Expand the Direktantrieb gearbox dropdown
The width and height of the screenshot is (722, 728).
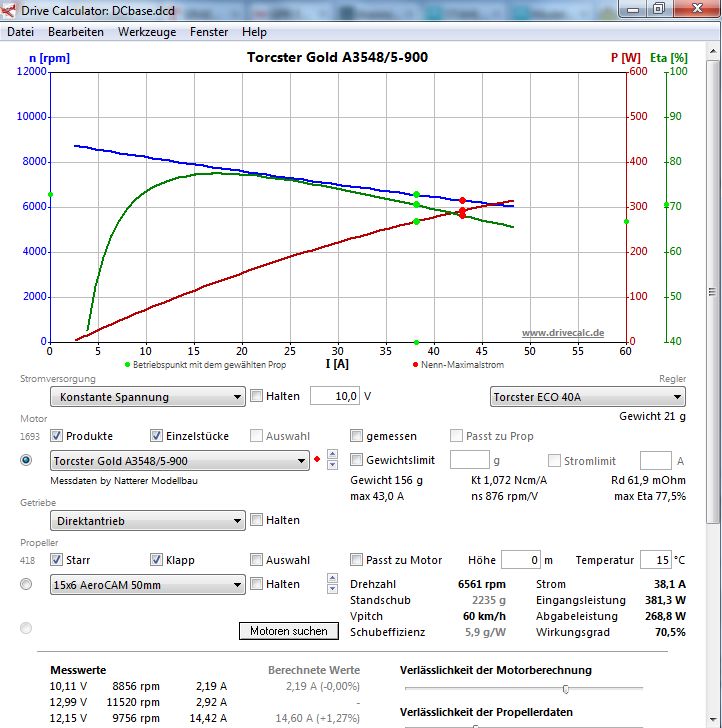[148, 520]
